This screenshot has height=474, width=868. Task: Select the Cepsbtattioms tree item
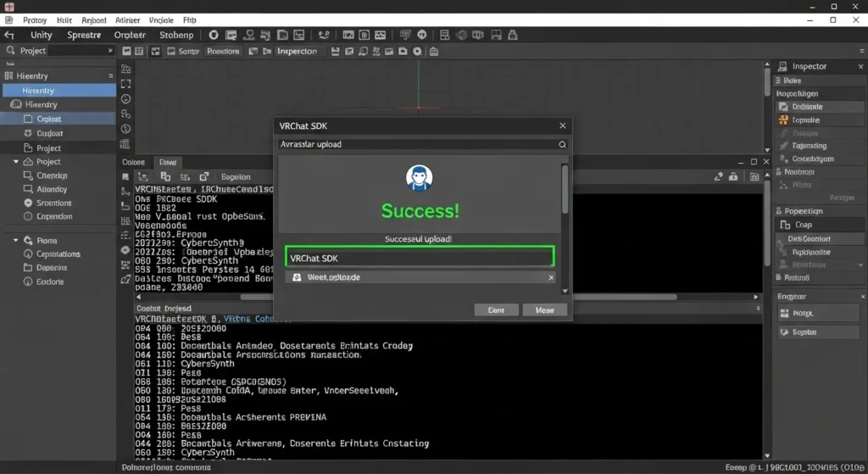[58, 254]
